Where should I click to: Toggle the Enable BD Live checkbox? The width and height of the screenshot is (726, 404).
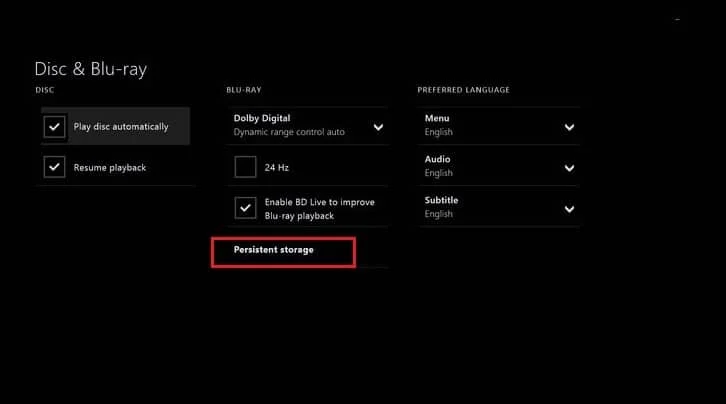pyautogui.click(x=245, y=208)
